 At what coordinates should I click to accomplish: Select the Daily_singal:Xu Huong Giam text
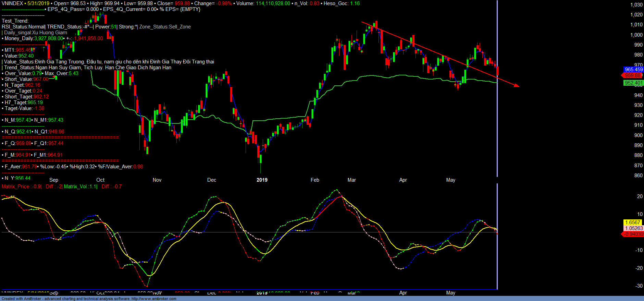click(35, 33)
